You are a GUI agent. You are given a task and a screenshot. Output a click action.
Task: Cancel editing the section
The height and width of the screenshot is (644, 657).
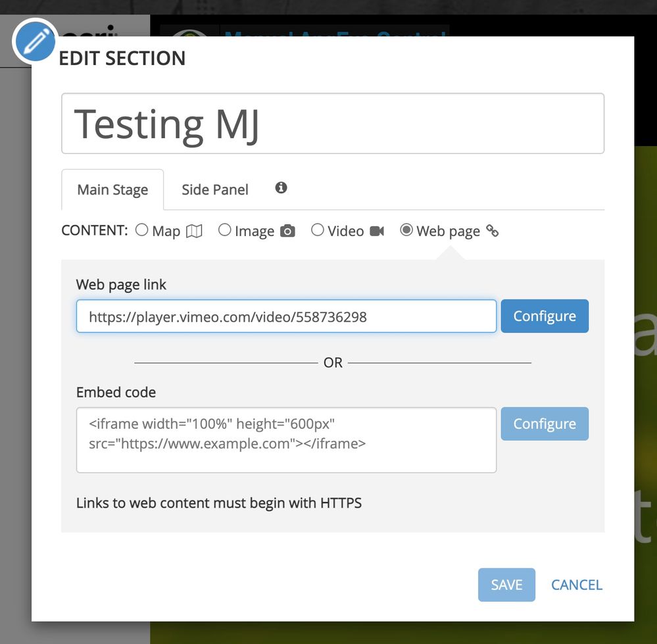[x=577, y=585]
